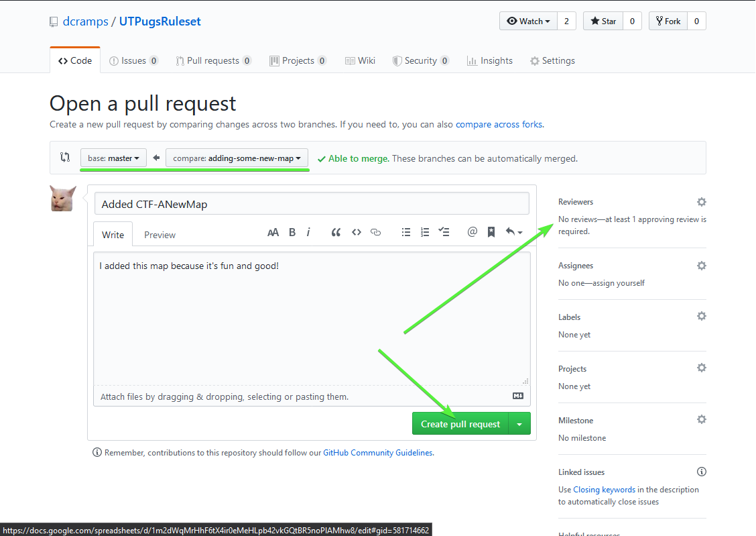
Task: Open the Milestone gear settings
Action: pos(702,419)
